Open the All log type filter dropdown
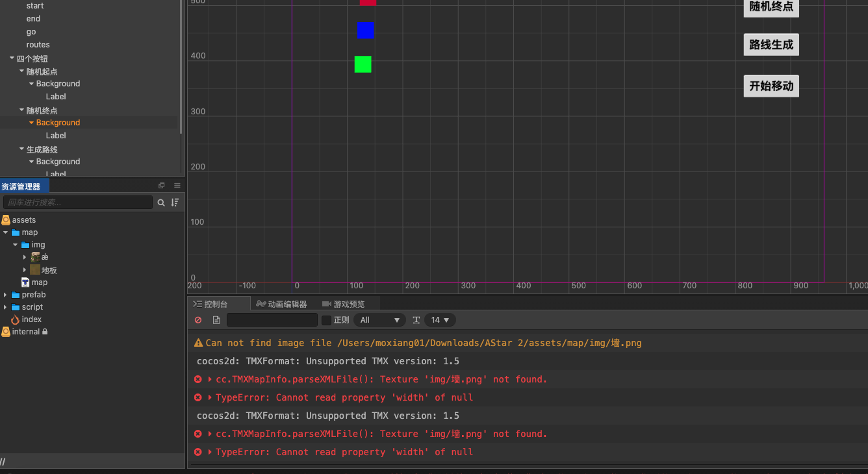 pyautogui.click(x=380, y=320)
